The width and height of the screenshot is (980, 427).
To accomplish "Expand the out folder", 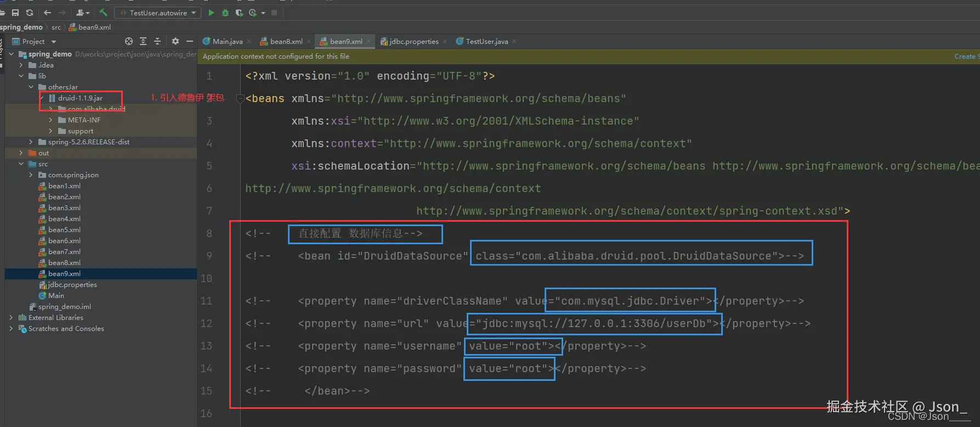I will [x=21, y=153].
